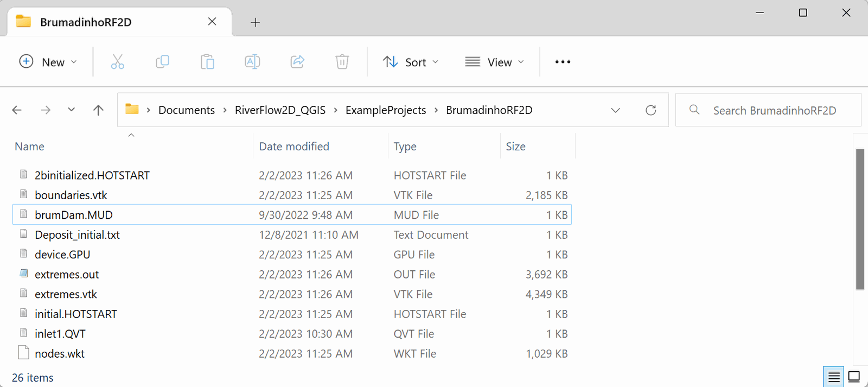
Task: Navigate back to previous folder
Action: pyautogui.click(x=17, y=110)
